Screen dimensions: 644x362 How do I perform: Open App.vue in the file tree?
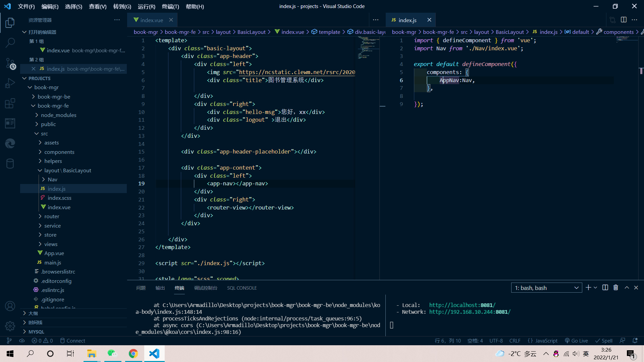click(54, 253)
